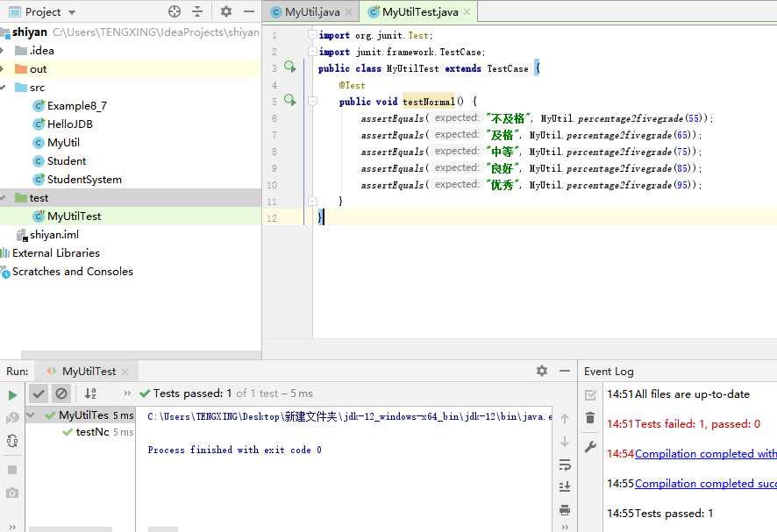Open the Project view dropdown
The height and width of the screenshot is (532, 777).
tap(72, 12)
